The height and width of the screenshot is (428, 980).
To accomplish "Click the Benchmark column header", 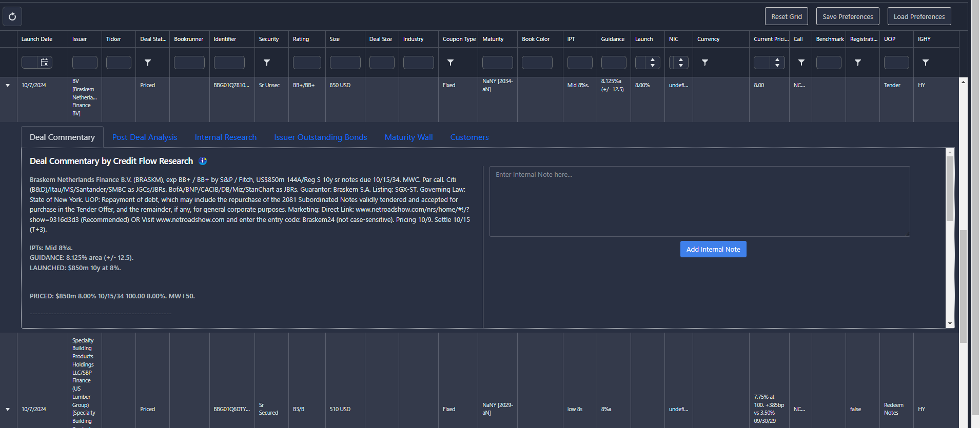I will tap(830, 39).
